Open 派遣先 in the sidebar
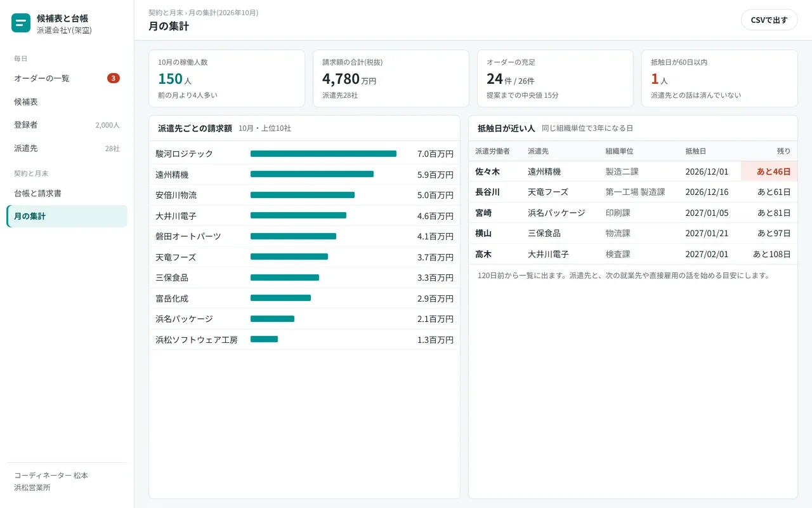 pos(67,148)
